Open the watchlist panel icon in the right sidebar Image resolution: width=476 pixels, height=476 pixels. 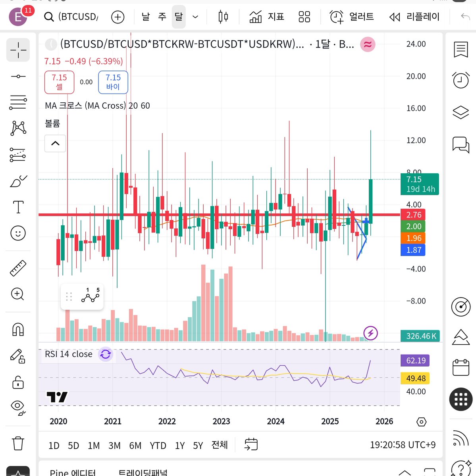click(461, 50)
